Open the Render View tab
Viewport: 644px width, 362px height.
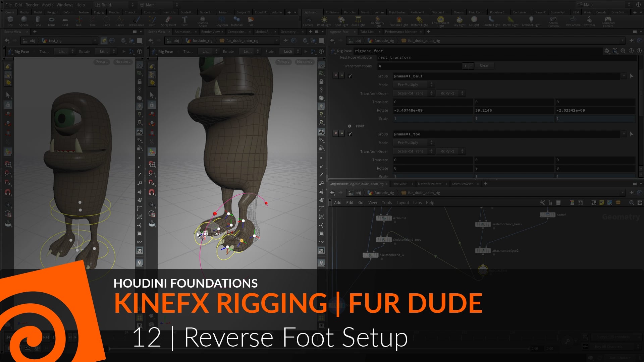click(211, 32)
